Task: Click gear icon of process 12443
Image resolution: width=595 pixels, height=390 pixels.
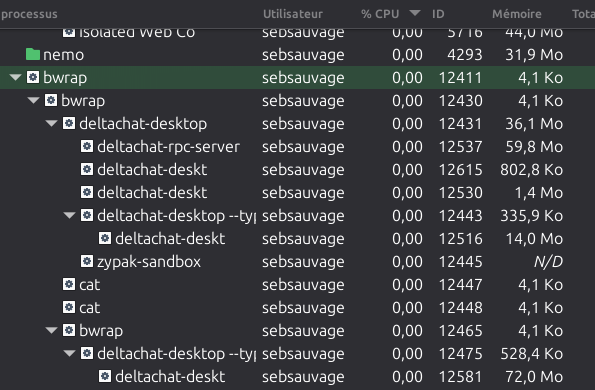Action: (x=87, y=215)
